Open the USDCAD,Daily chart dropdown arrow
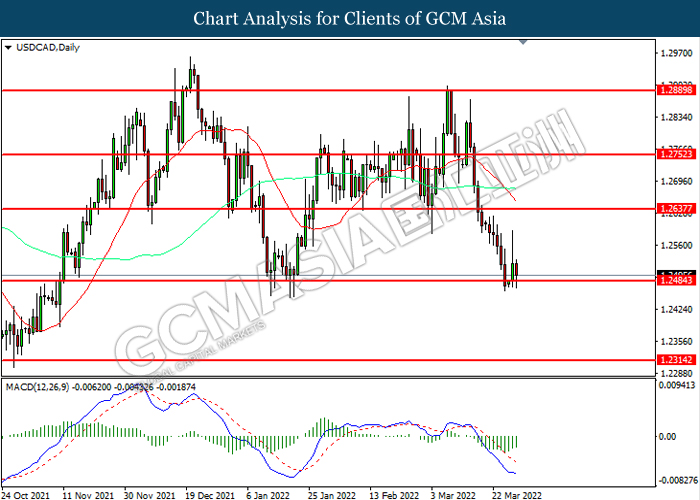 click(8, 47)
